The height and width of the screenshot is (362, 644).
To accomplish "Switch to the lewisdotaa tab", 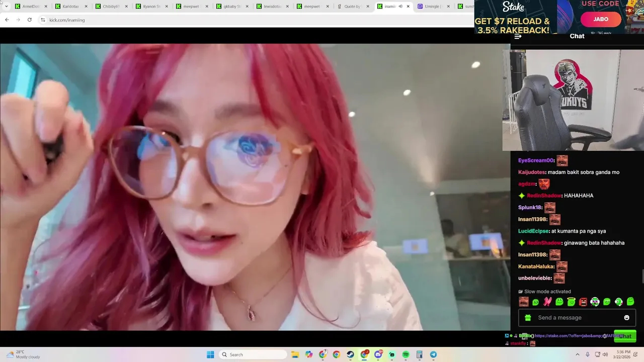I will click(x=272, y=7).
